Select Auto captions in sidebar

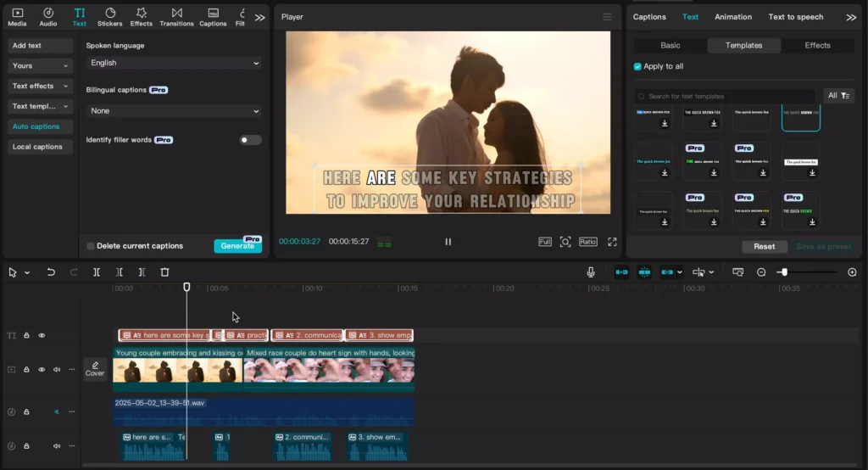(x=40, y=126)
